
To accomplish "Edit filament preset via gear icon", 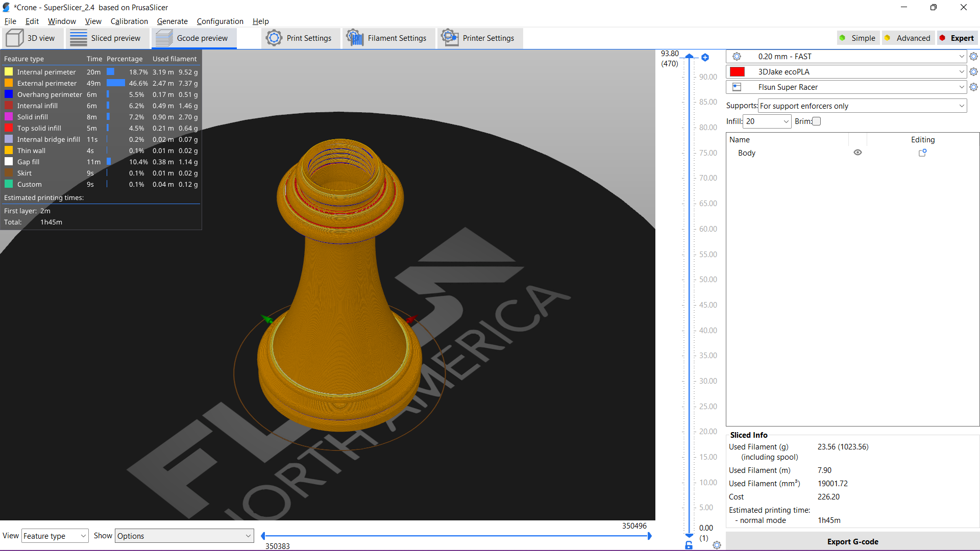I will coord(974,72).
